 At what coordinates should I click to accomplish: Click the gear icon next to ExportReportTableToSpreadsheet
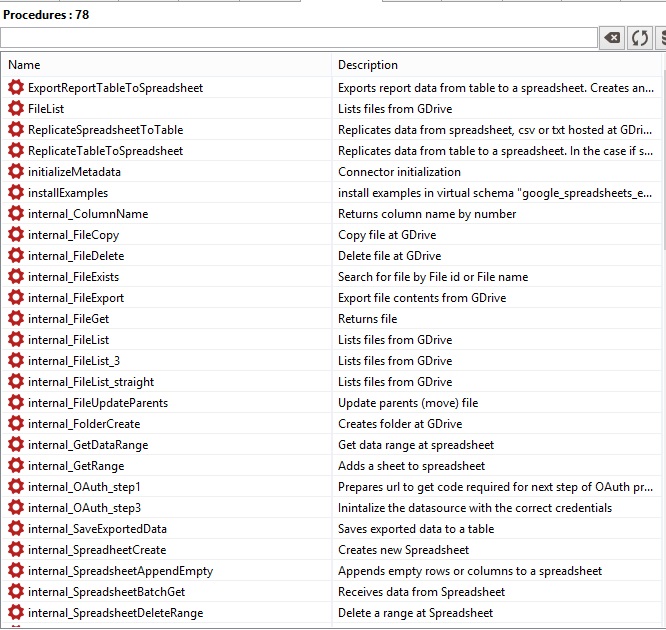pos(16,88)
